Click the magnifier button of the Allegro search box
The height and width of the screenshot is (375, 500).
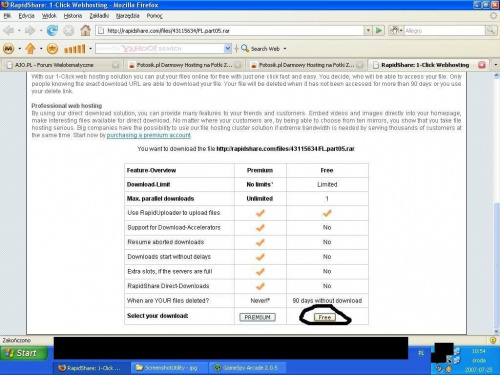[491, 31]
